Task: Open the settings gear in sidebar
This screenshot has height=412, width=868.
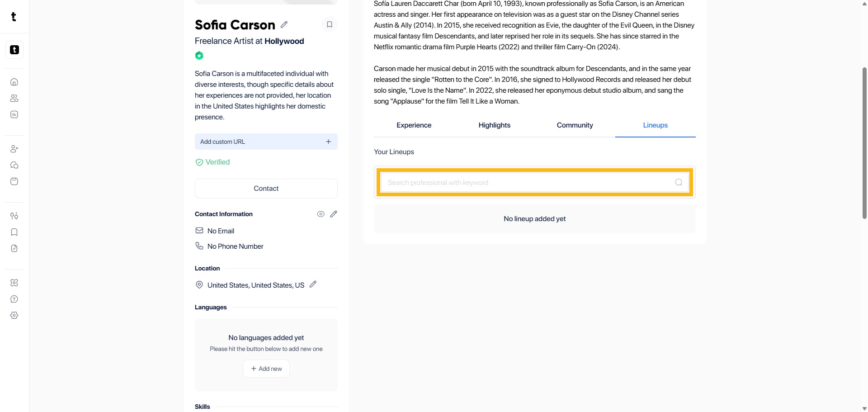Action: pos(14,315)
